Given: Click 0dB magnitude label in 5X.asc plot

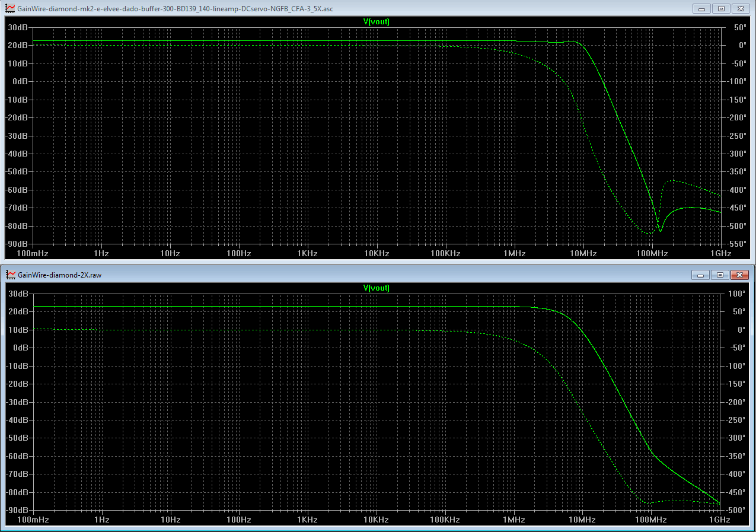Looking at the screenshot, I should 20,81.
